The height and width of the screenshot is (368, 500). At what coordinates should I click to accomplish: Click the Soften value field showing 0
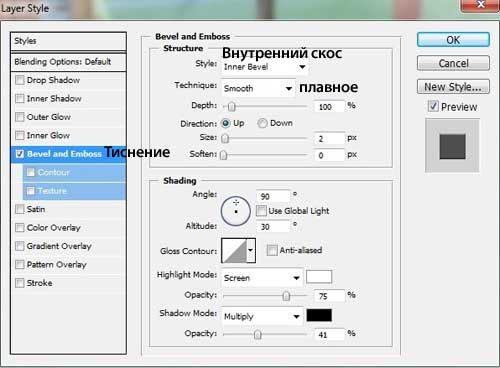click(x=329, y=155)
